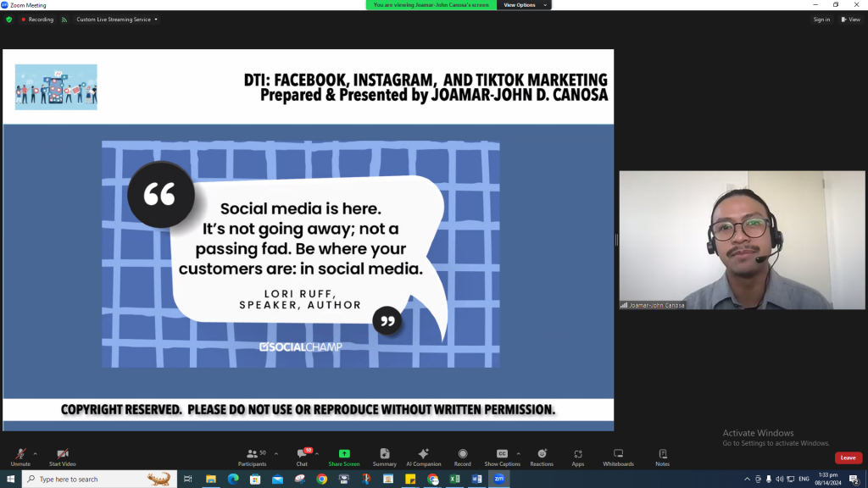View the meeting Summary
This screenshot has width=868, height=488.
(x=384, y=457)
